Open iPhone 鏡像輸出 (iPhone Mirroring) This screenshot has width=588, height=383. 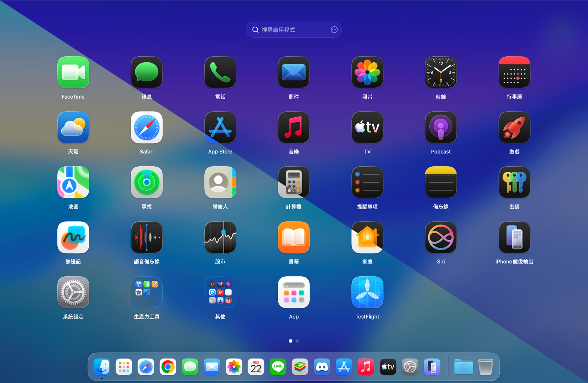514,237
